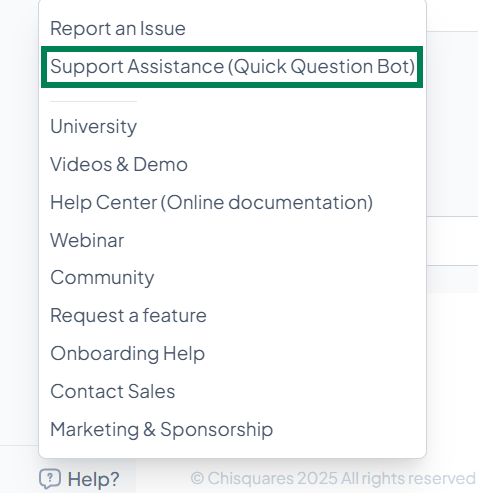Go to Community from the help menu

tap(102, 278)
